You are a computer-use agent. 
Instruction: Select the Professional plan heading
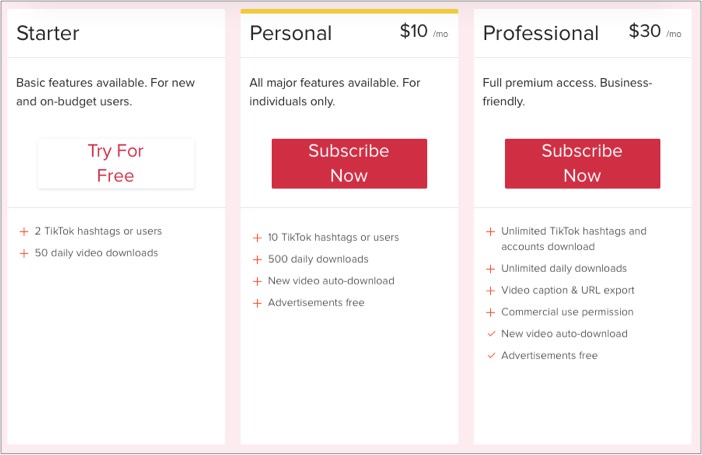tap(540, 33)
